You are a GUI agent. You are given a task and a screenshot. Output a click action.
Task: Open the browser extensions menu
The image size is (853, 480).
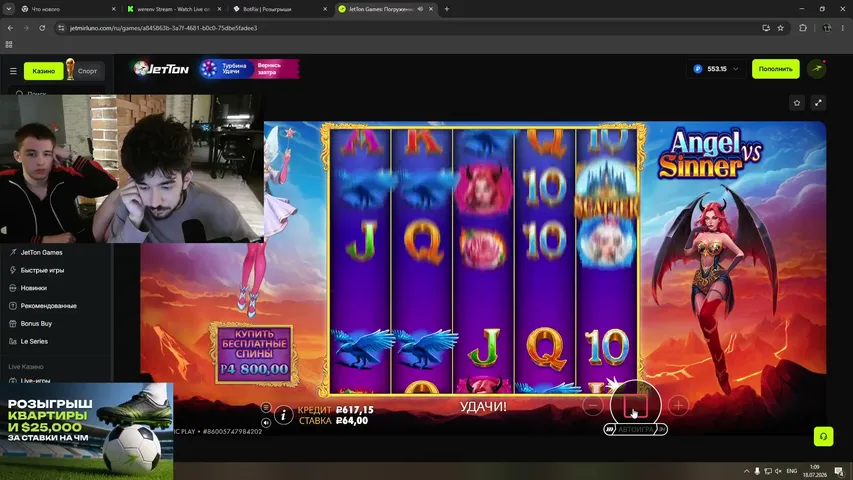point(803,28)
